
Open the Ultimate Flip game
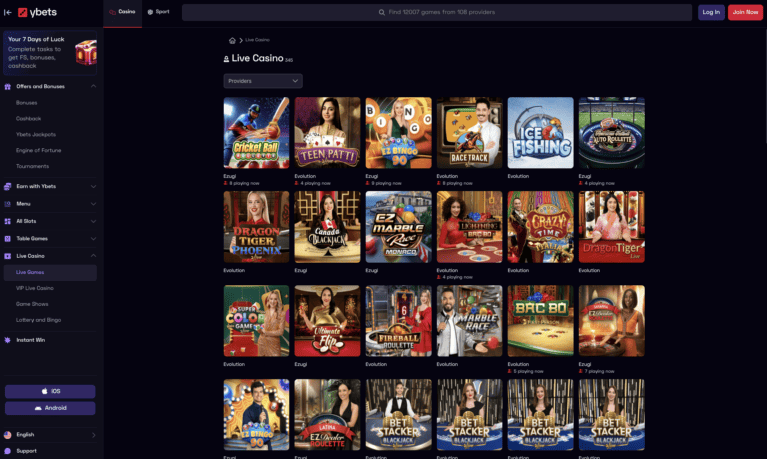(327, 321)
